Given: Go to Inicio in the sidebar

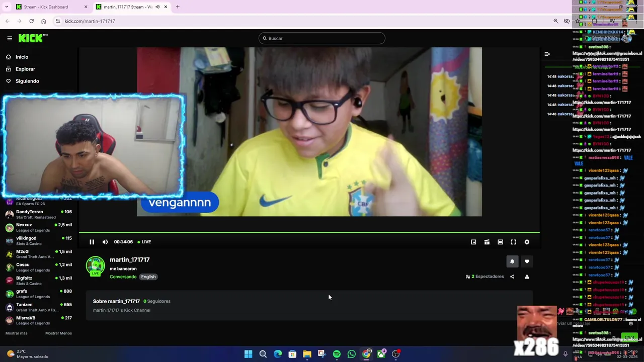Looking at the screenshot, I should pyautogui.click(x=22, y=57).
